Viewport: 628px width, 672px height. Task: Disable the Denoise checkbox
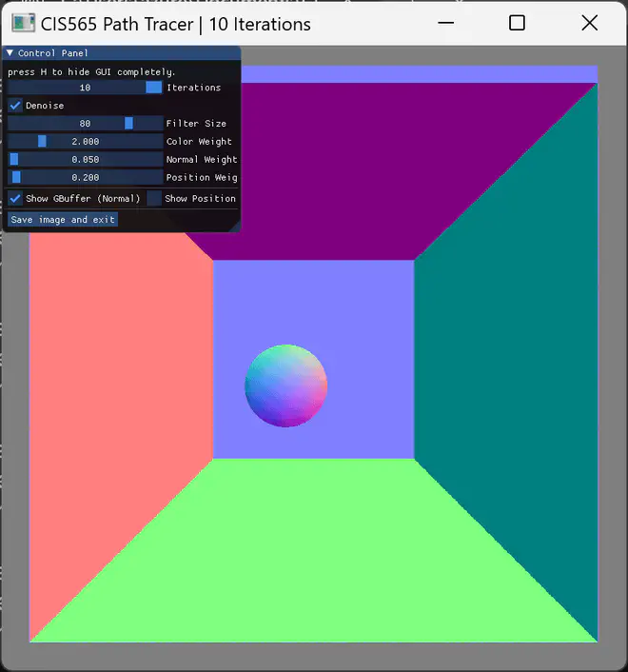coord(15,106)
